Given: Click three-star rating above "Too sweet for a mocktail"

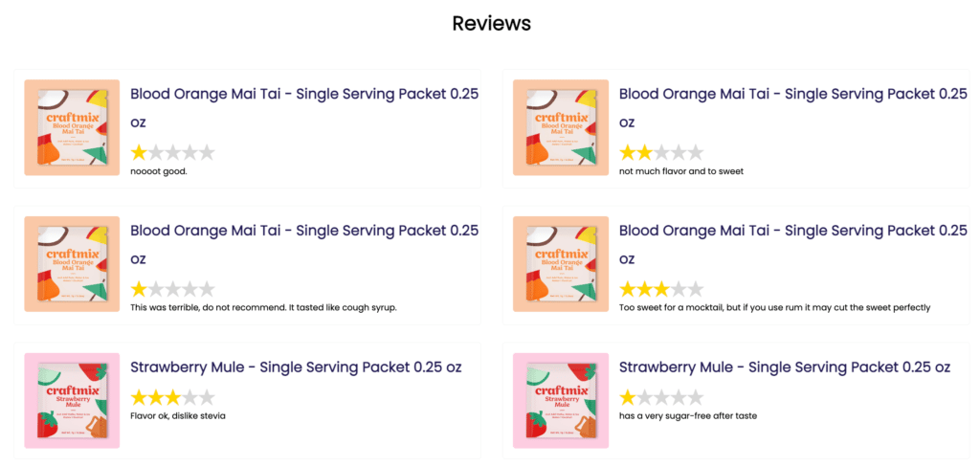Looking at the screenshot, I should (661, 289).
